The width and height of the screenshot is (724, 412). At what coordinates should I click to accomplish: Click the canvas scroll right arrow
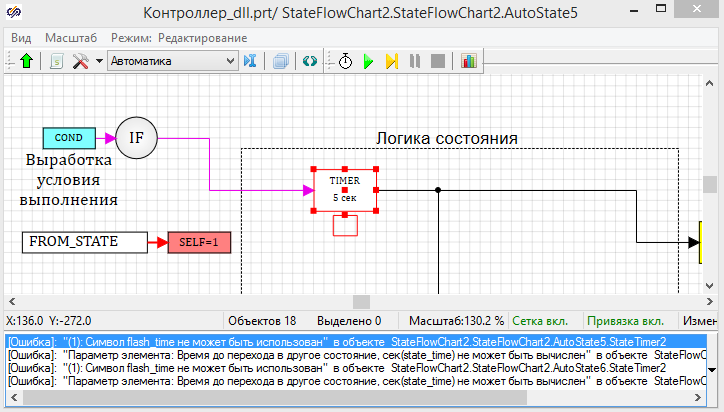click(709, 302)
